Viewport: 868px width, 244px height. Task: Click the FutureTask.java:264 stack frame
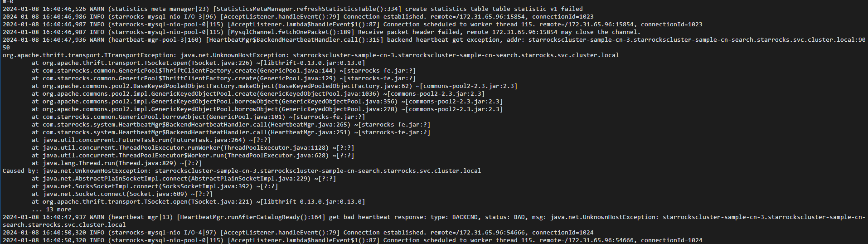click(x=151, y=140)
